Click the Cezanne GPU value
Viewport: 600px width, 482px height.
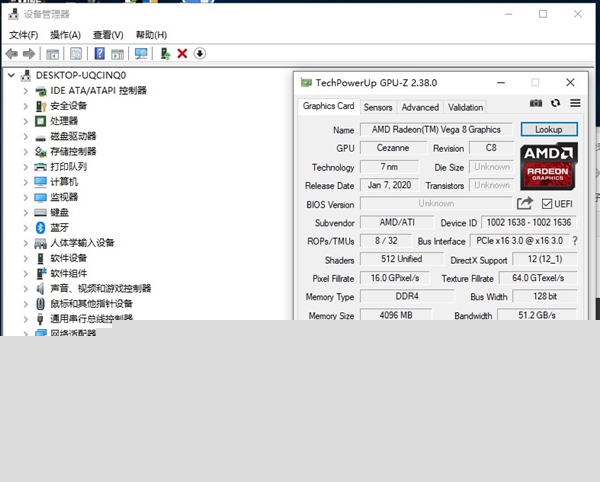click(x=393, y=148)
